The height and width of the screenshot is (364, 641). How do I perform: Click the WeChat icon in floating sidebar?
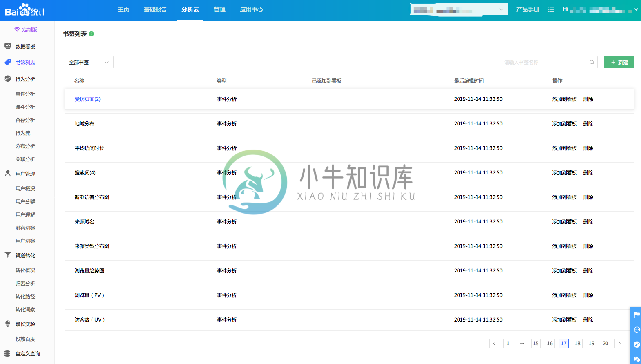tap(637, 359)
